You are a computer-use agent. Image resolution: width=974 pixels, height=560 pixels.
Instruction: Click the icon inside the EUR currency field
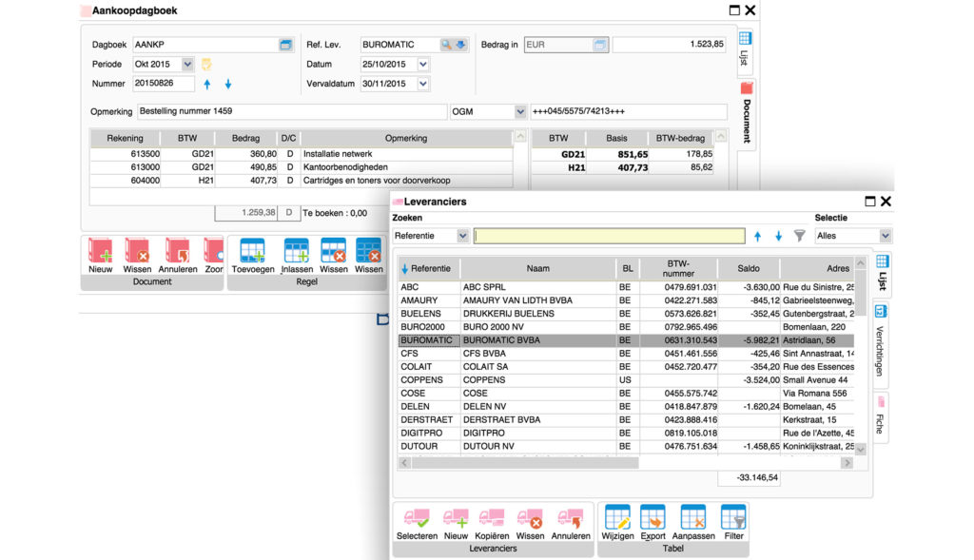click(x=599, y=45)
